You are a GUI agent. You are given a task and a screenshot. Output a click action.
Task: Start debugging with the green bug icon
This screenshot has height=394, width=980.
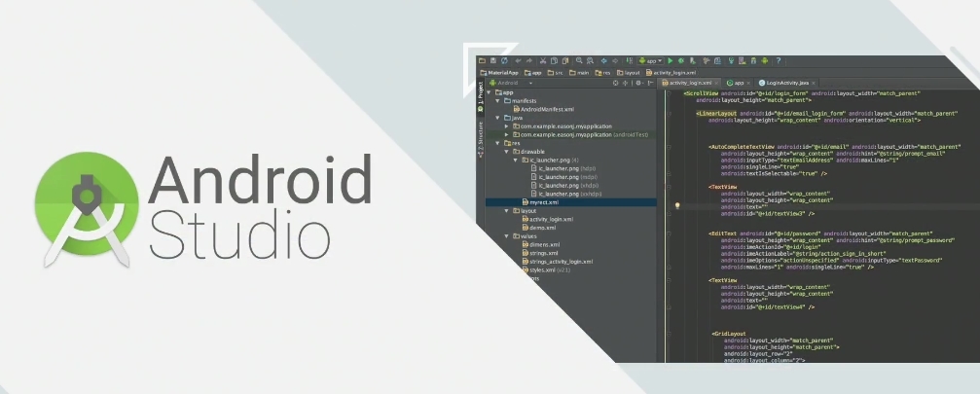[x=681, y=60]
